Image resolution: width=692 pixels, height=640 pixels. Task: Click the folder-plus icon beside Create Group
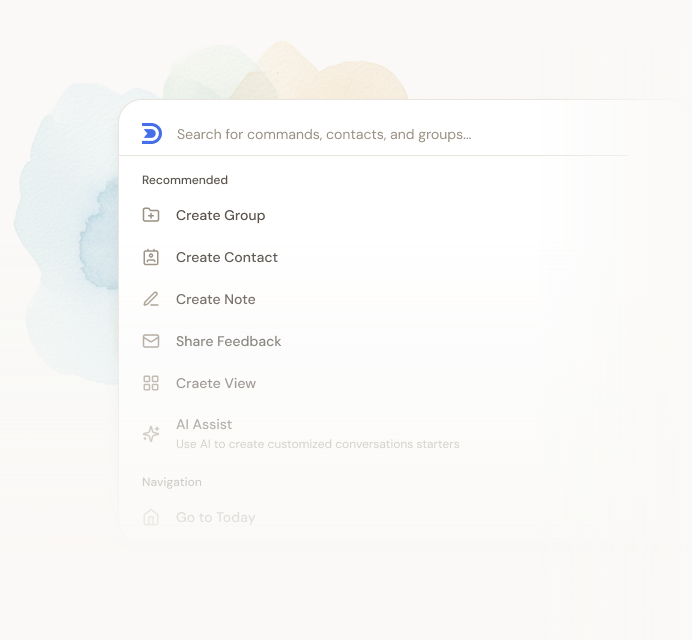(151, 215)
